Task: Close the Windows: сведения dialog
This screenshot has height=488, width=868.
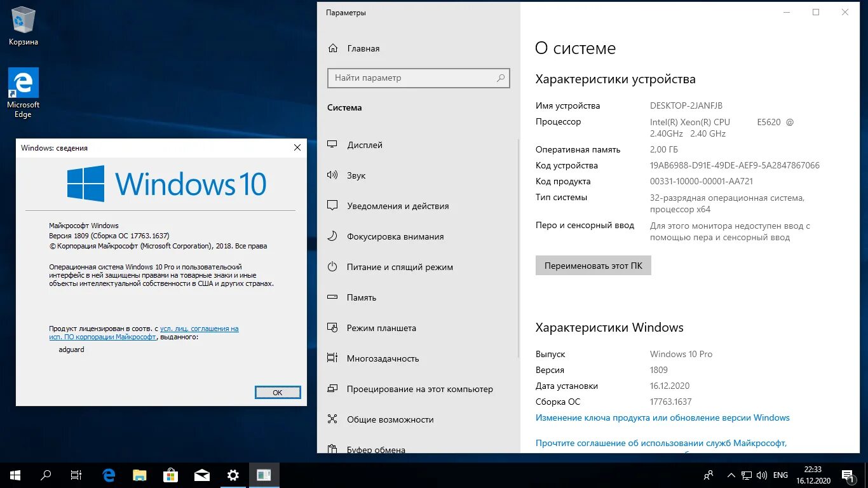Action: point(297,147)
